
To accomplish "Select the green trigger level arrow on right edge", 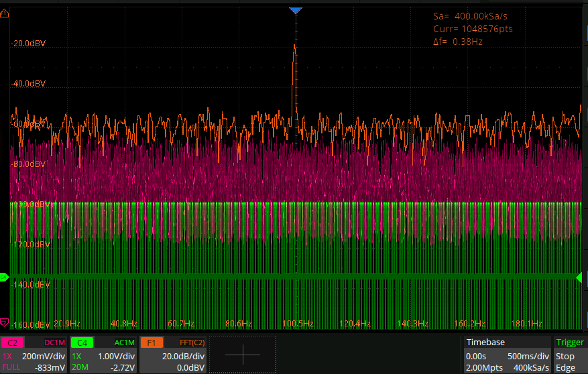I will click(580, 277).
